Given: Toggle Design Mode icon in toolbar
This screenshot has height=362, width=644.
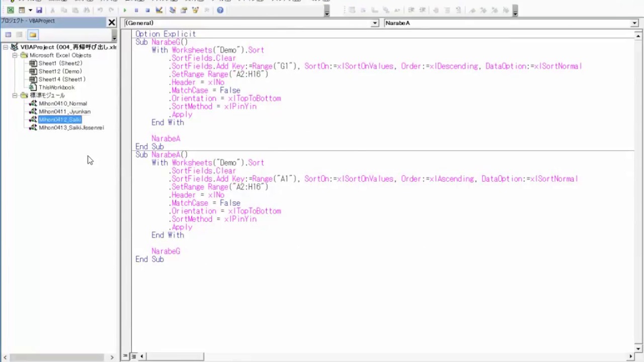Looking at the screenshot, I should 159,10.
